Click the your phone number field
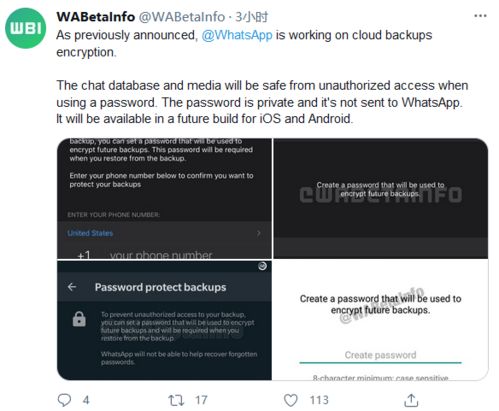Screen dimensions: 499x411 point(161,255)
